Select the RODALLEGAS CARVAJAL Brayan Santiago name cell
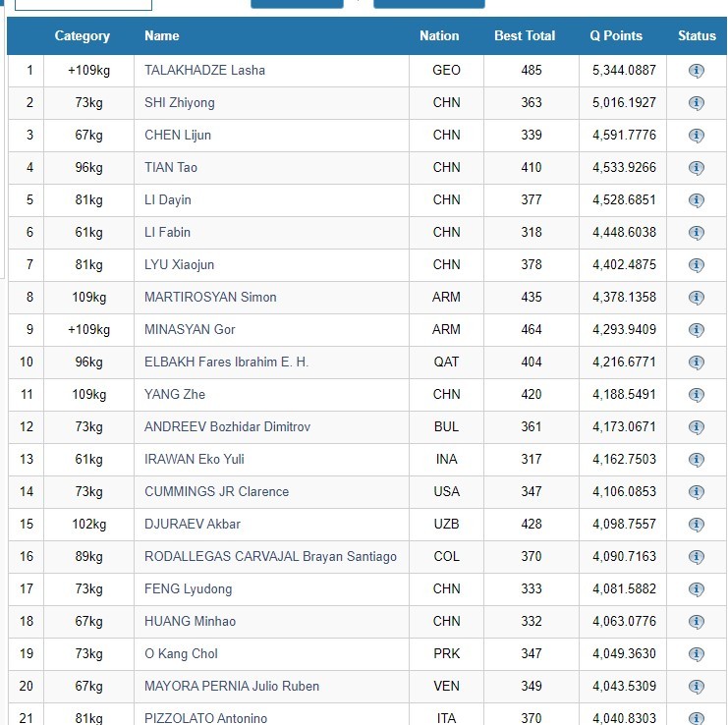The width and height of the screenshot is (728, 725). (270, 557)
